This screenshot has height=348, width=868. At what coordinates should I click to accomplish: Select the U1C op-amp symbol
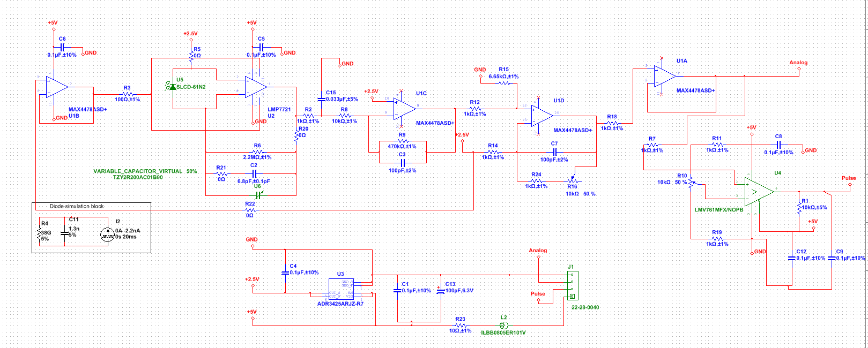click(404, 109)
